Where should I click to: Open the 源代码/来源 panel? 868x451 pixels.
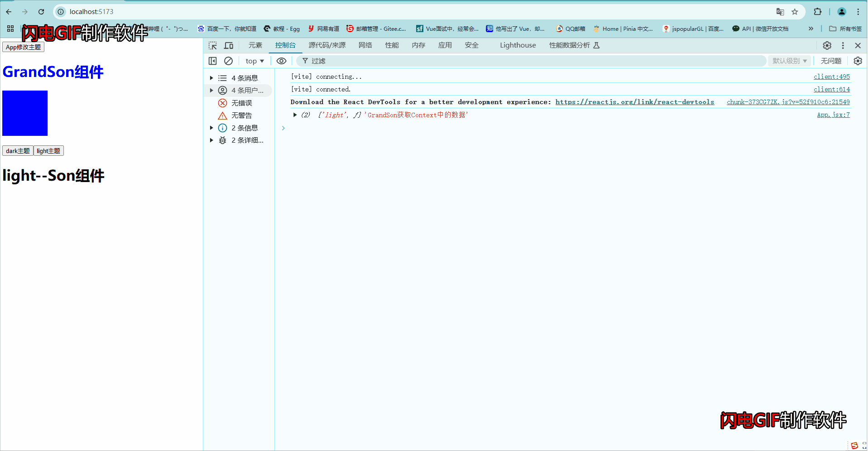(x=326, y=45)
